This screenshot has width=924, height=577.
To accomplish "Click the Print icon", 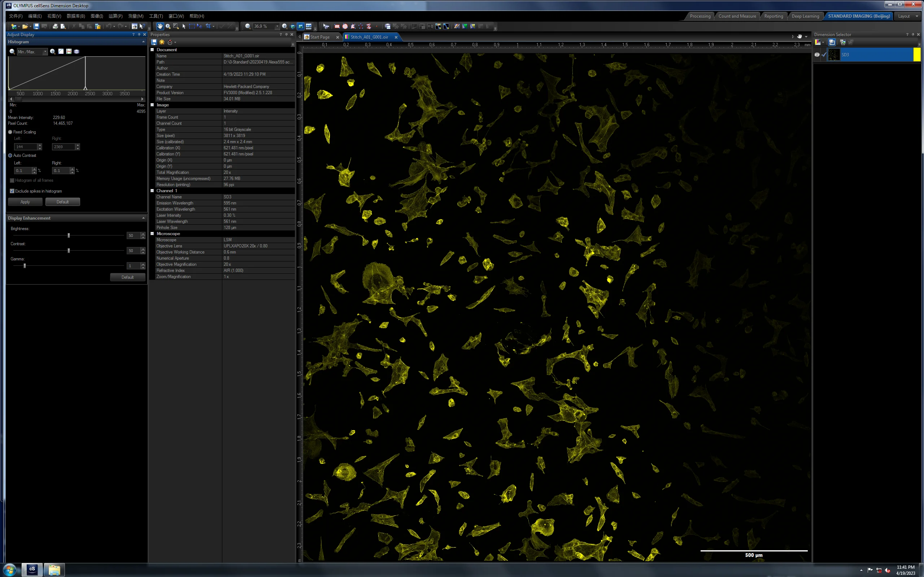I will pyautogui.click(x=55, y=26).
